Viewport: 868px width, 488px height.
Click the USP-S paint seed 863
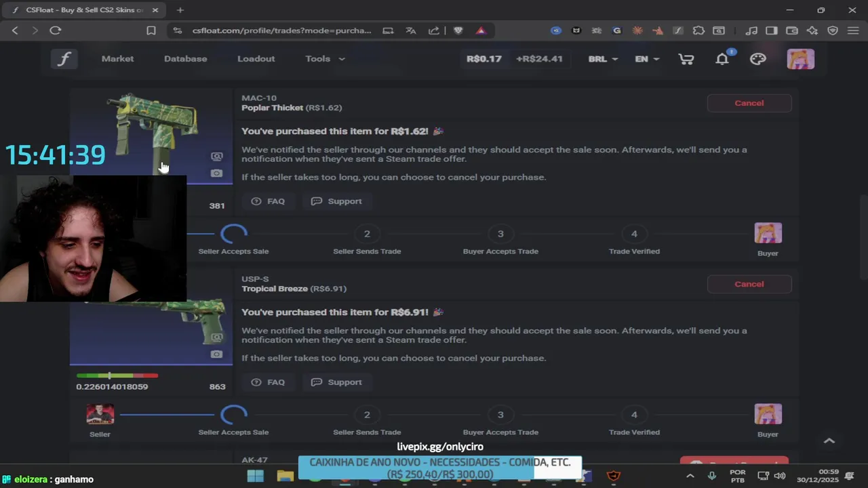click(x=217, y=387)
